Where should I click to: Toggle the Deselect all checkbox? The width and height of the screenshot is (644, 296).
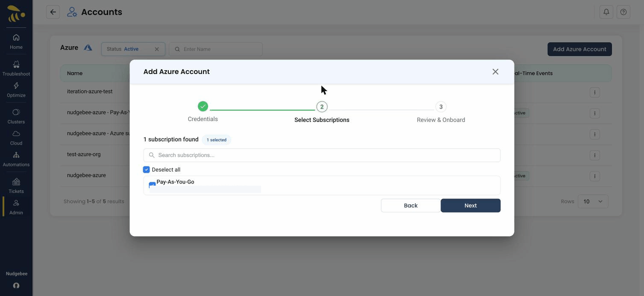[x=146, y=169]
